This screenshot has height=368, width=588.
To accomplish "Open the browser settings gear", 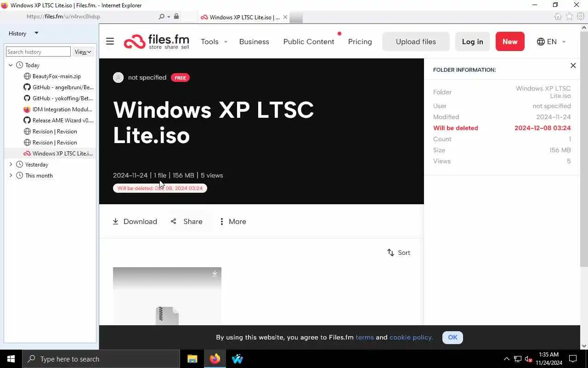I will 581,17.
